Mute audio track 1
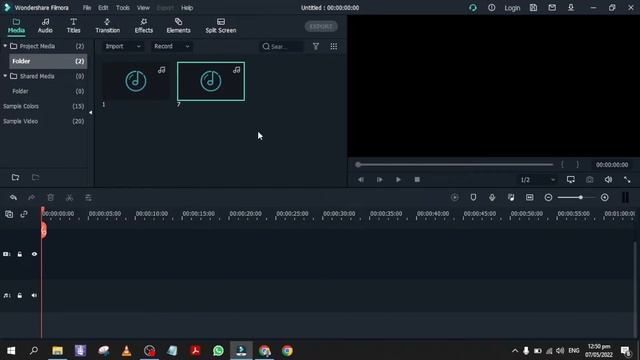640x360 pixels. tap(34, 296)
